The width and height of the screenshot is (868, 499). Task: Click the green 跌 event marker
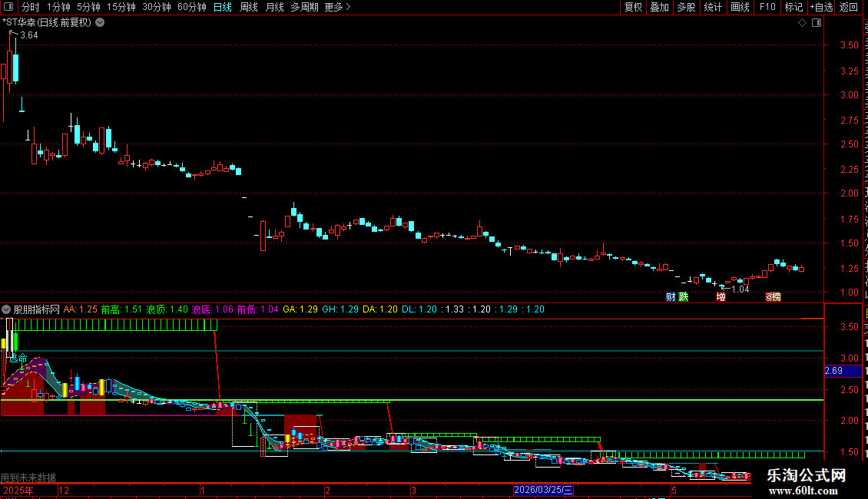tap(684, 297)
